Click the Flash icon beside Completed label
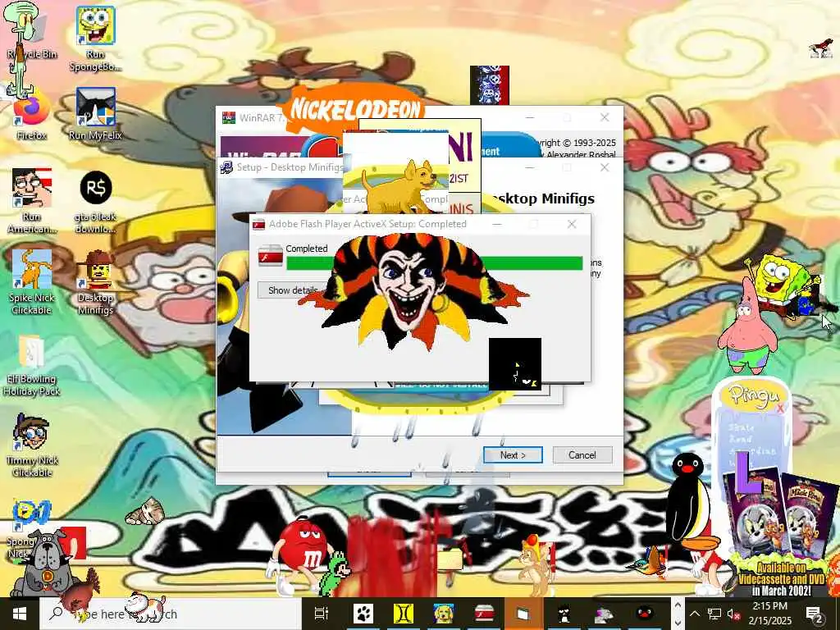 (x=270, y=256)
